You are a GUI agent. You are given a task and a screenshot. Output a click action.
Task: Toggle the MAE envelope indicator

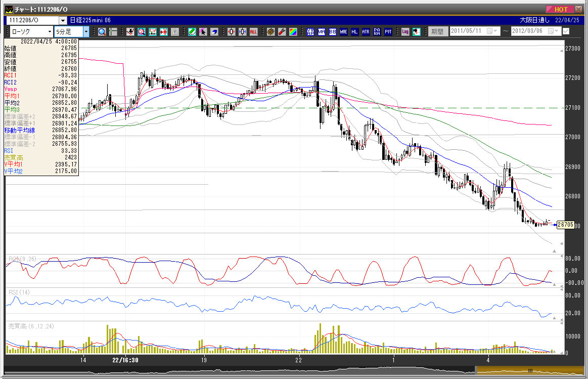tap(343, 32)
